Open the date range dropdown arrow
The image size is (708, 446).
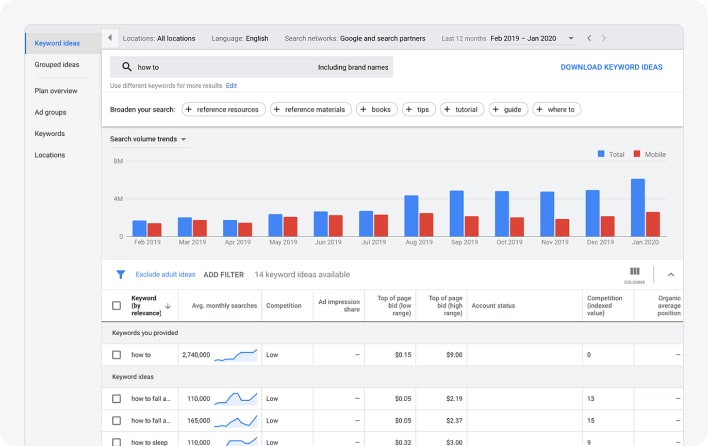[571, 38]
